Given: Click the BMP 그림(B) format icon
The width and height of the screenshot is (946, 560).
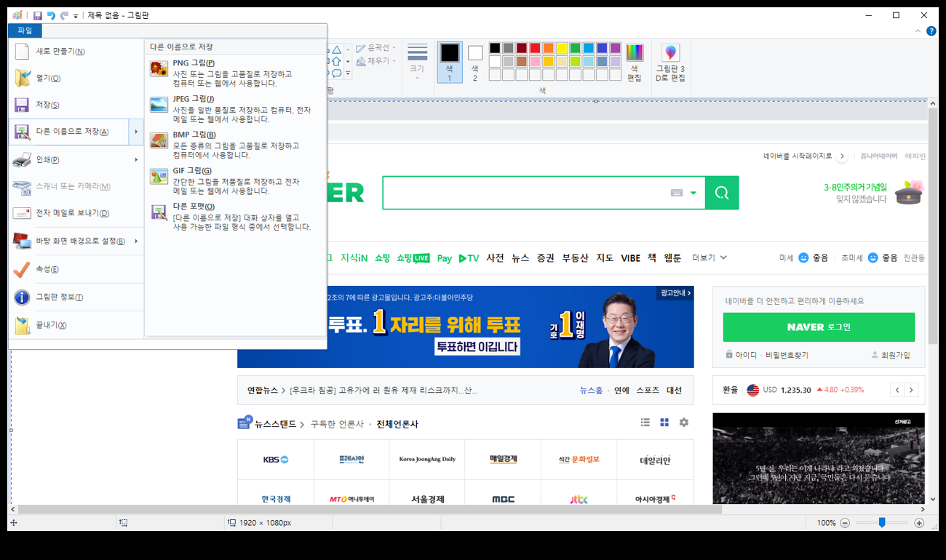Looking at the screenshot, I should click(x=159, y=141).
